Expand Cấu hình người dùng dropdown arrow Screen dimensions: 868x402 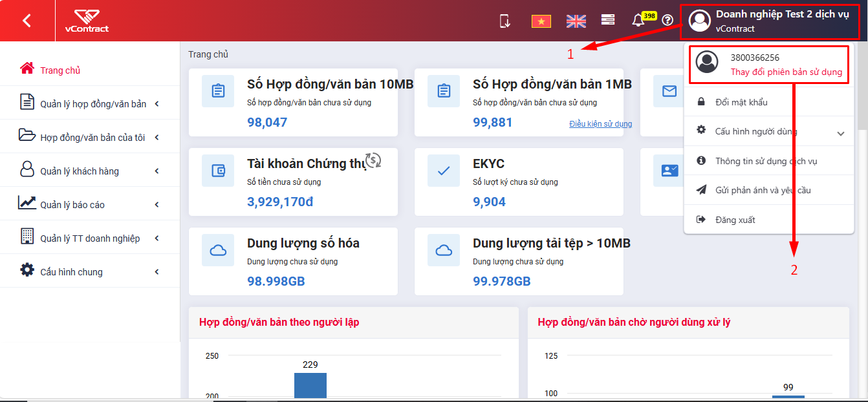pos(841,134)
